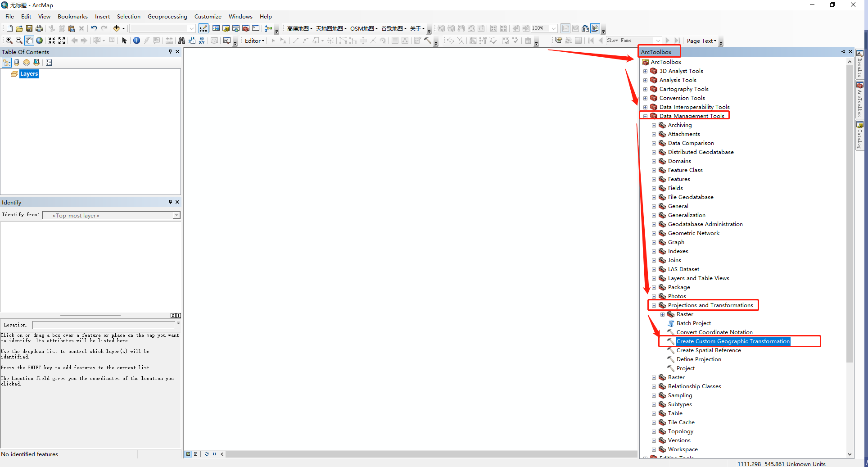Screen dimensions: 868x467
Task: Click the map horizontal scrollbar
Action: click(x=431, y=454)
